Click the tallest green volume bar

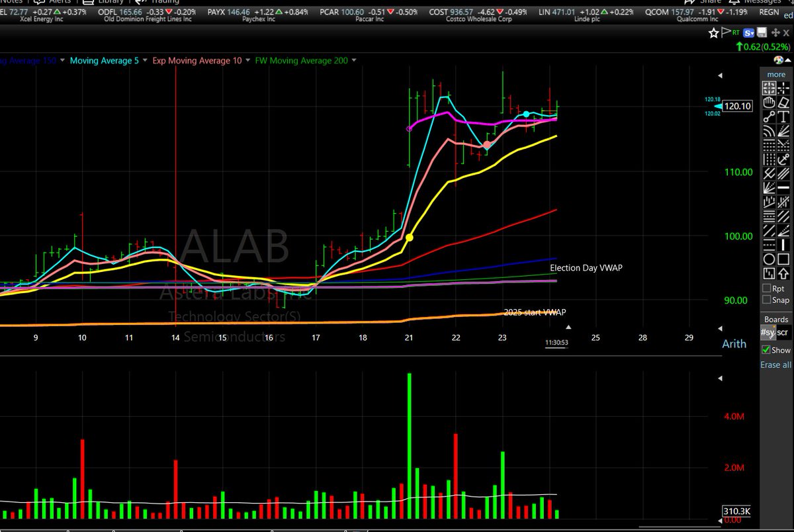pyautogui.click(x=410, y=446)
